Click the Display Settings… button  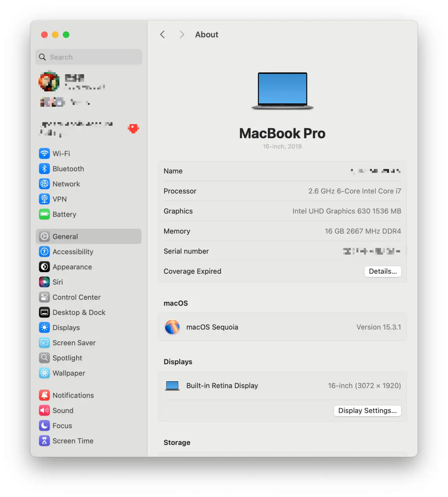click(367, 410)
